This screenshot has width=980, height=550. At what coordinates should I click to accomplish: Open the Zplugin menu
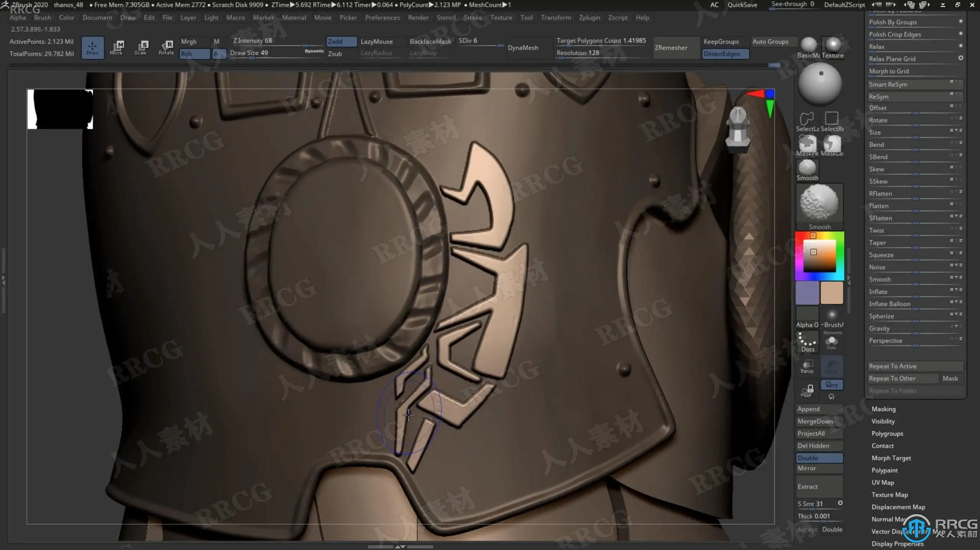click(x=589, y=18)
